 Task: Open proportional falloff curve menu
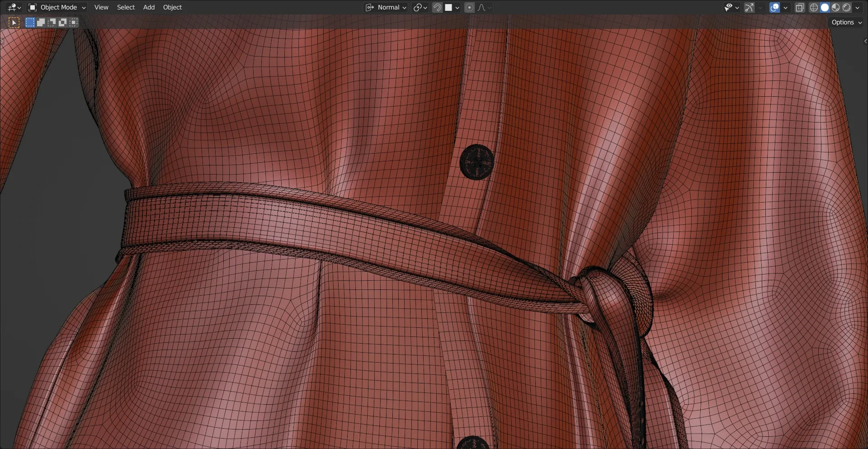[x=484, y=7]
